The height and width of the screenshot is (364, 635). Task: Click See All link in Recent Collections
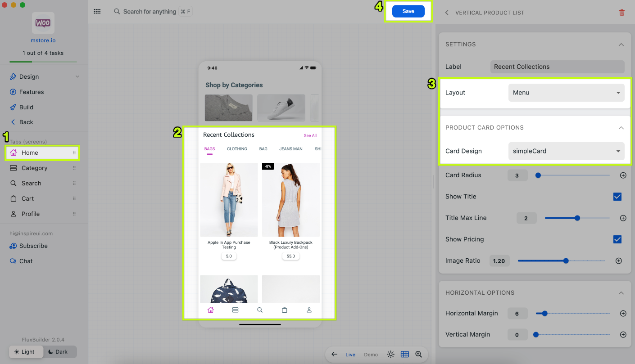(310, 135)
